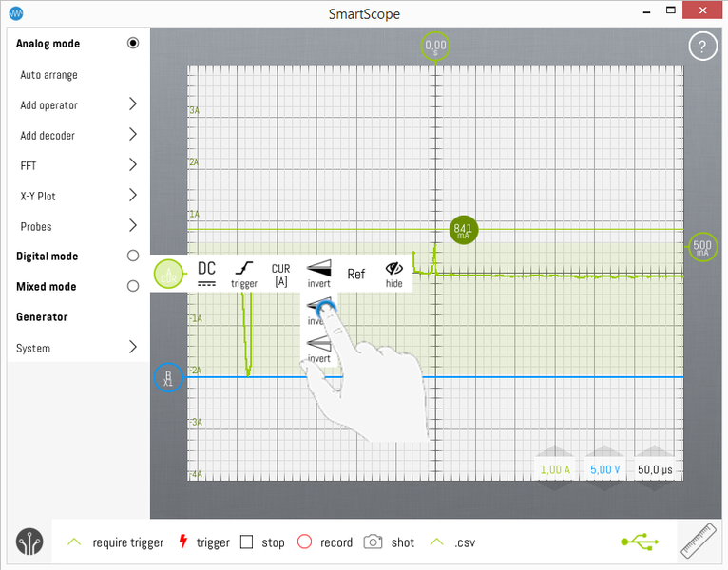The height and width of the screenshot is (570, 728).
Task: Click the probe menu icon at bottom left
Action: [29, 542]
